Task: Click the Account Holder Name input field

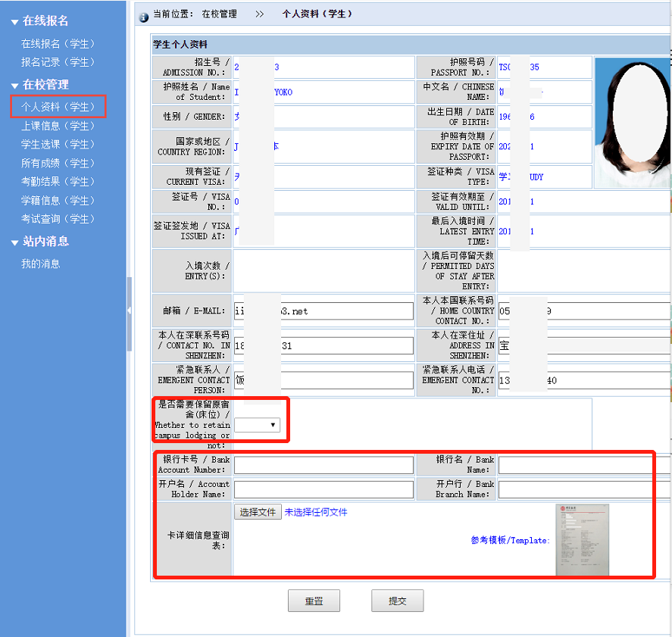Action: (323, 489)
